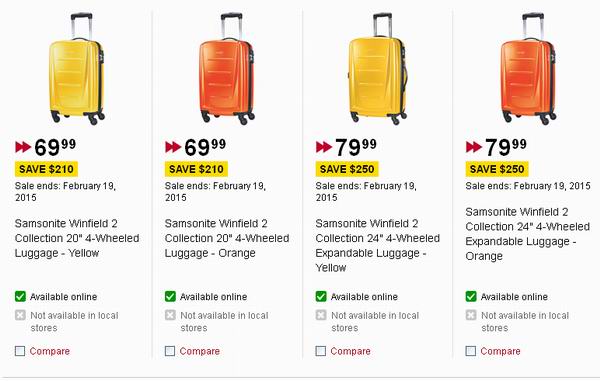Click SAVE $210 badge on yellow 20" luggage
The width and height of the screenshot is (600, 381).
pyautogui.click(x=46, y=169)
